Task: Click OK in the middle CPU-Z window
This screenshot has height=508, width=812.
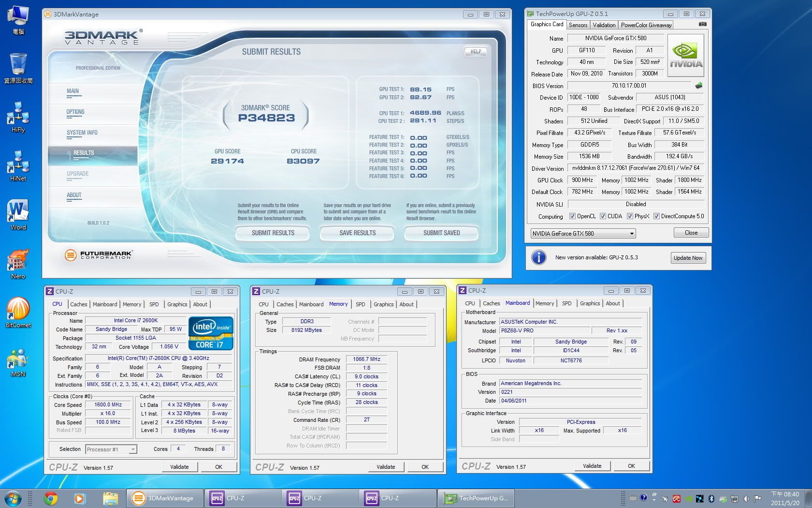Action: tap(425, 467)
